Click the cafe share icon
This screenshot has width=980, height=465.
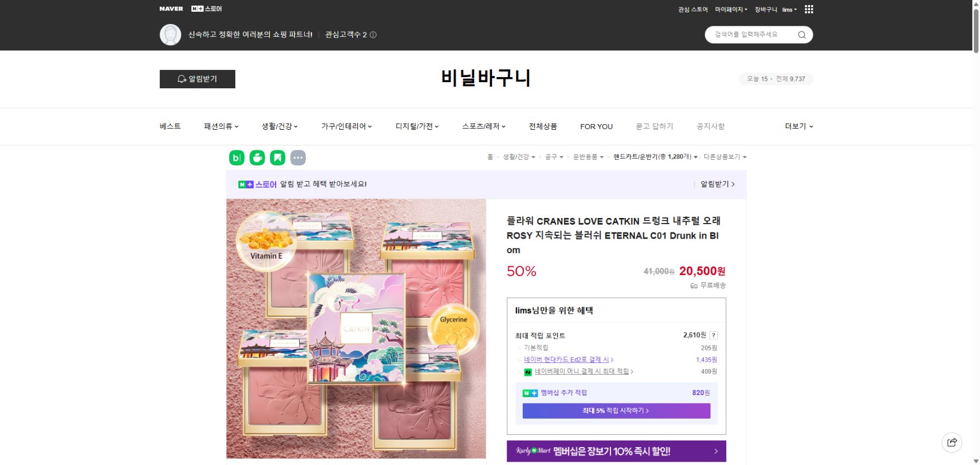(257, 158)
